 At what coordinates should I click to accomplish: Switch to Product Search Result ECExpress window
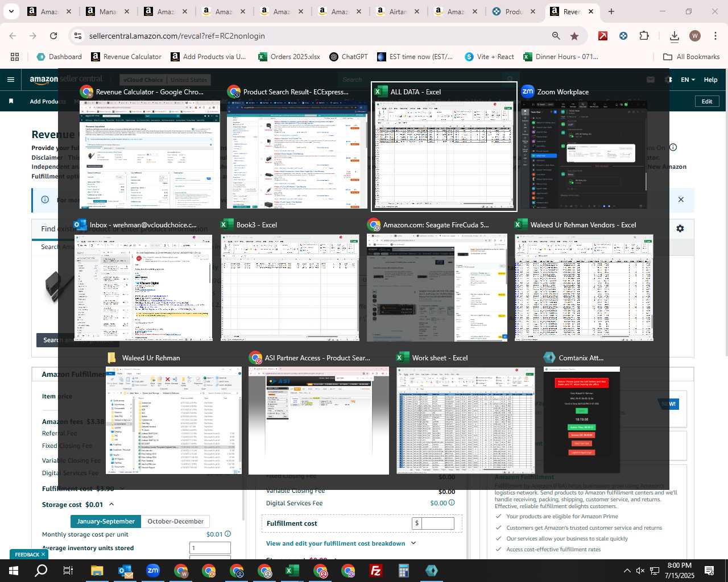pos(297,155)
